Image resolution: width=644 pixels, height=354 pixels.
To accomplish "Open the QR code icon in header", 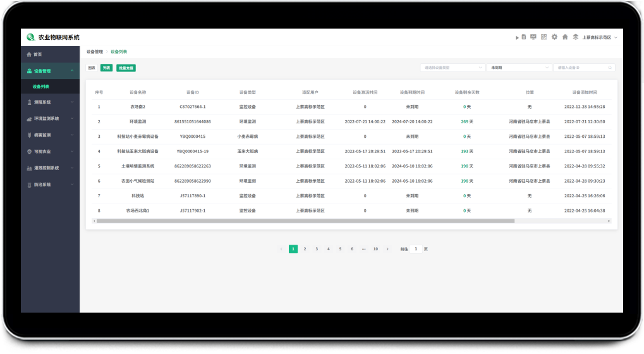I will click(x=544, y=37).
